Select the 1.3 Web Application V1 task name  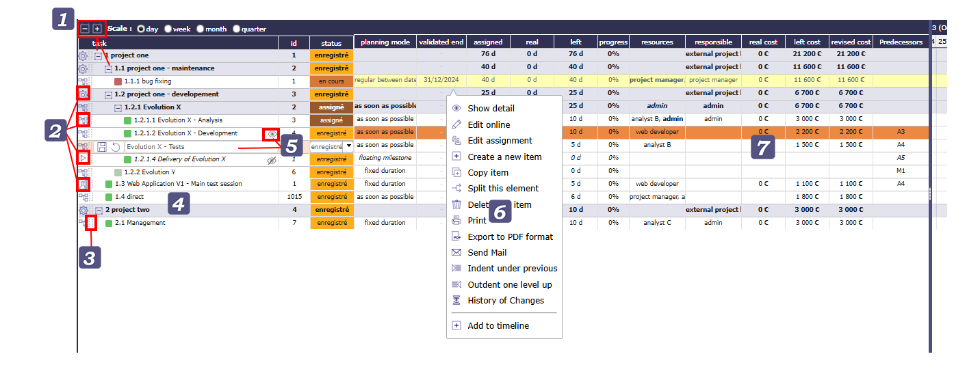[x=178, y=184]
